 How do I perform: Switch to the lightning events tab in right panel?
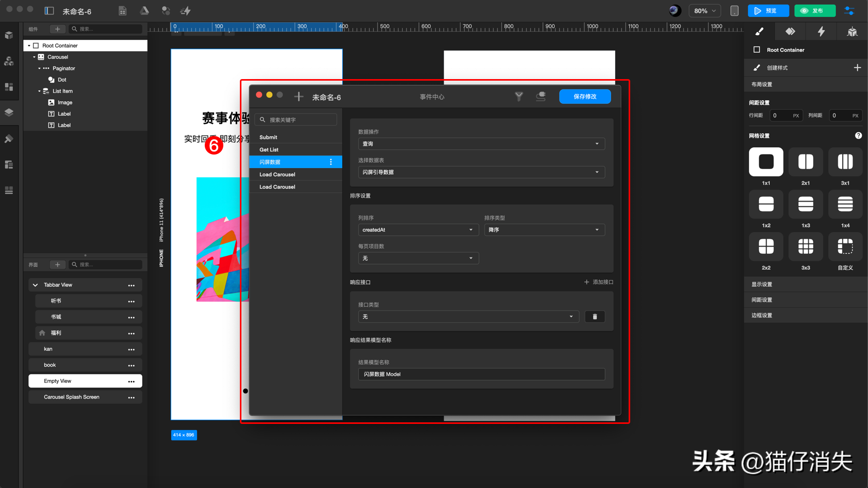pos(821,32)
